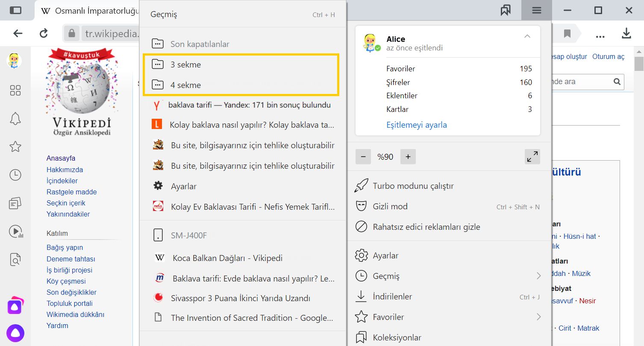The width and height of the screenshot is (644, 346).
Task: Decrease zoom with minus button
Action: (363, 157)
